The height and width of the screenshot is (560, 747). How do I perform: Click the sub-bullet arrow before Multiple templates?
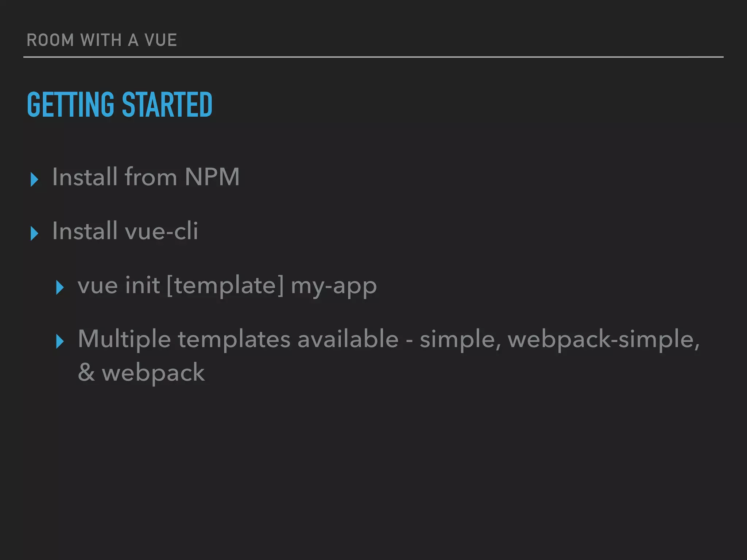60,341
